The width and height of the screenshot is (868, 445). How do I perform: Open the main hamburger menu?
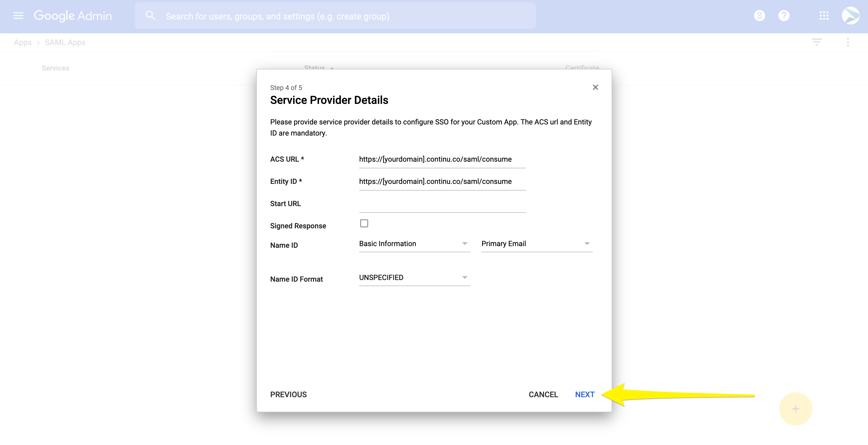click(18, 16)
